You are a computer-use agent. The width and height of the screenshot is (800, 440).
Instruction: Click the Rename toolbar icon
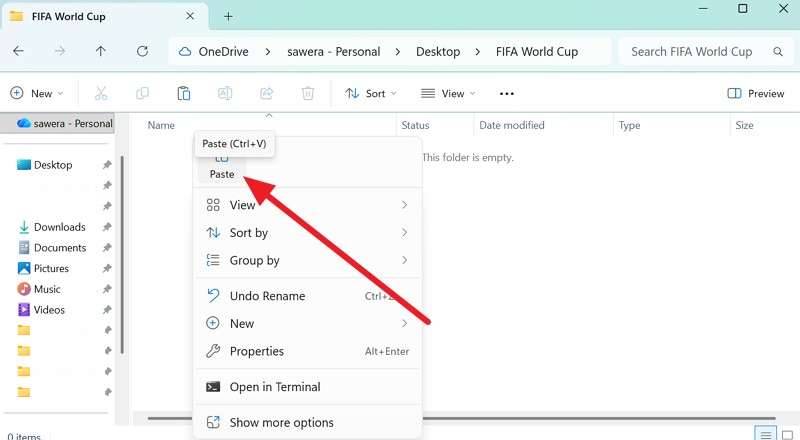[x=225, y=93]
